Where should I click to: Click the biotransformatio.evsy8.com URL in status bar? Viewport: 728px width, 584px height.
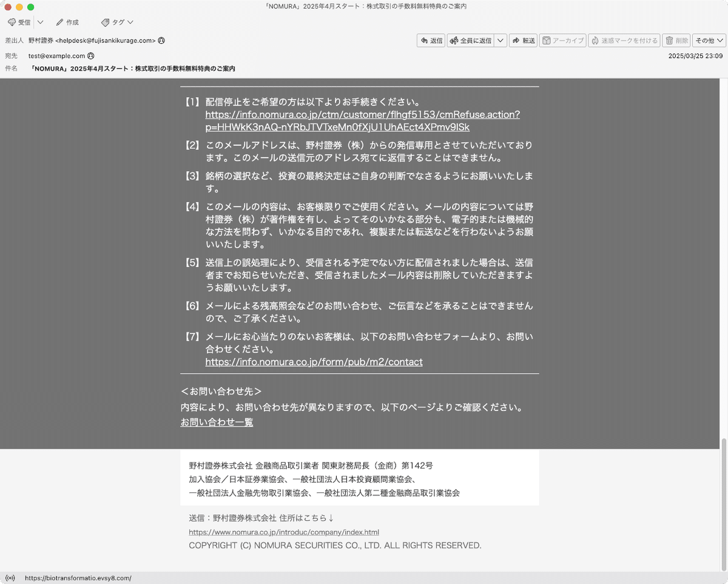click(78, 578)
